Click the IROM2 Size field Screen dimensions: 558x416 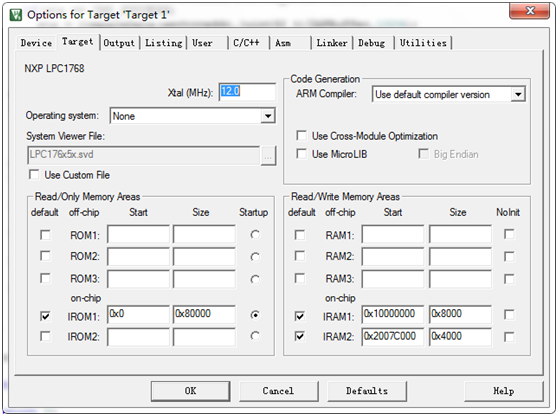[204, 337]
